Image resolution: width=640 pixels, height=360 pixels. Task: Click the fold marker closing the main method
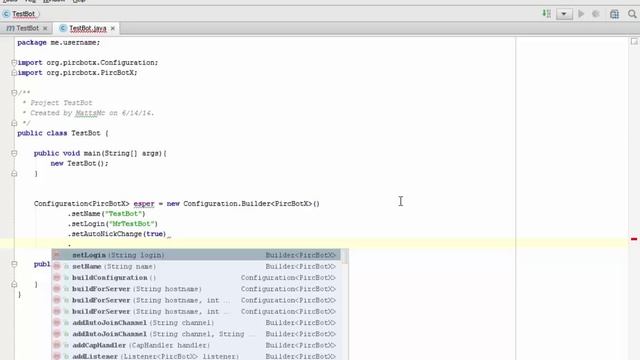[x=14, y=173]
